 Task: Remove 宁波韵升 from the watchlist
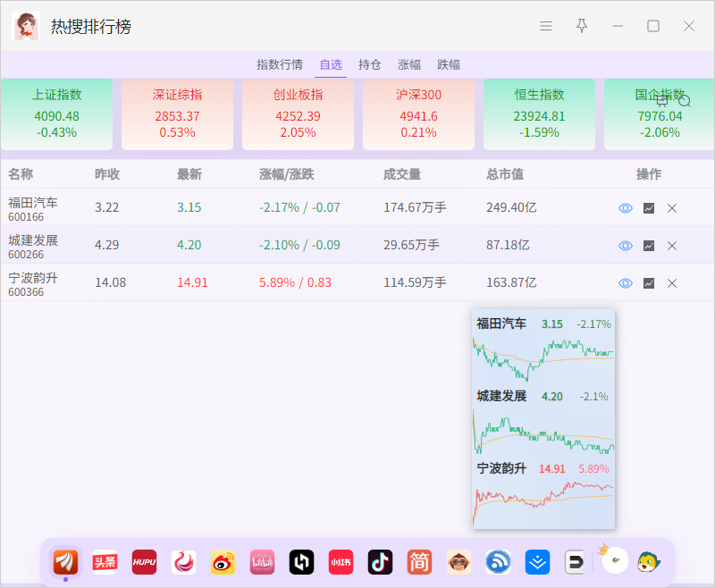672,283
